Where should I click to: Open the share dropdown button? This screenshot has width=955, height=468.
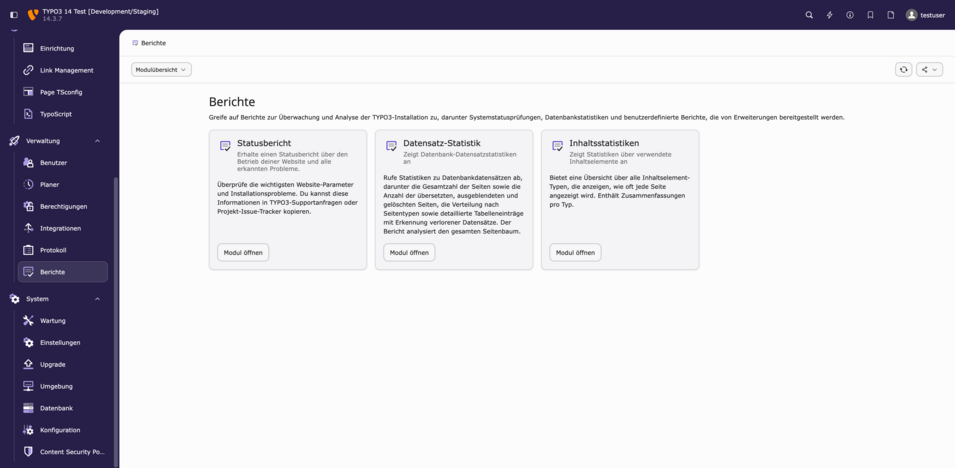929,69
